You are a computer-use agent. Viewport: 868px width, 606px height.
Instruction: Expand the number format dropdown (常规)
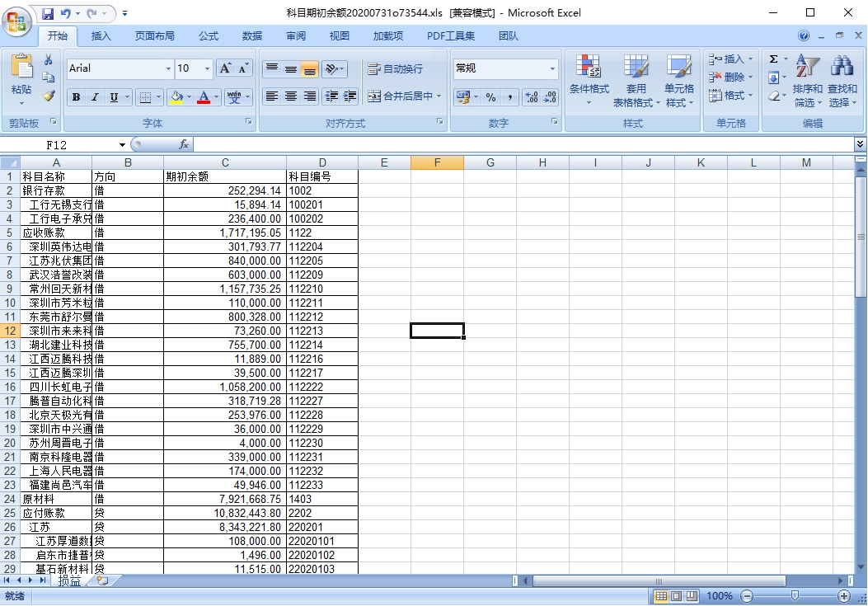point(553,69)
